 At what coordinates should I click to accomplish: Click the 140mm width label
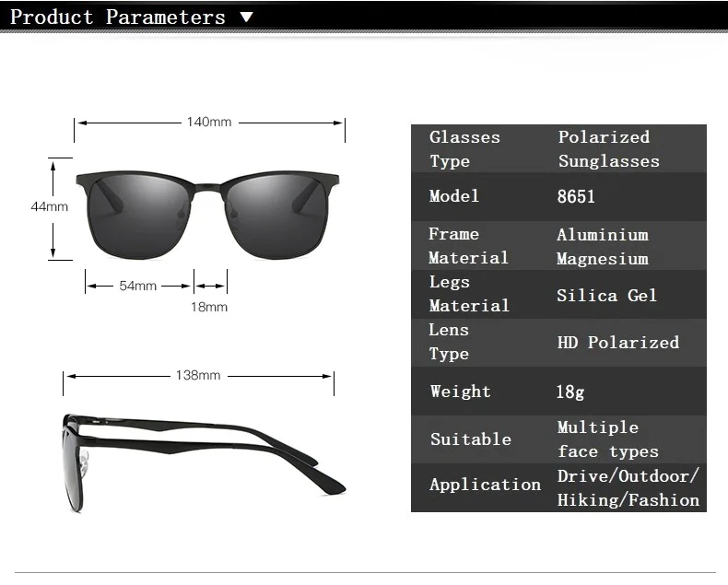[209, 123]
